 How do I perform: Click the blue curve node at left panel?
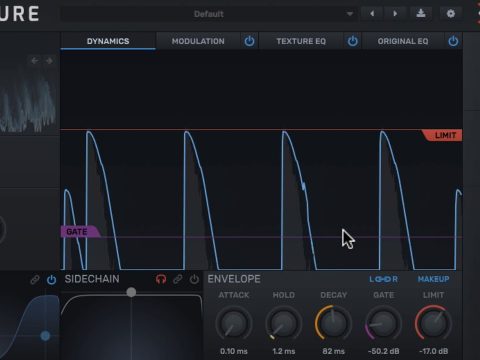click(x=45, y=336)
